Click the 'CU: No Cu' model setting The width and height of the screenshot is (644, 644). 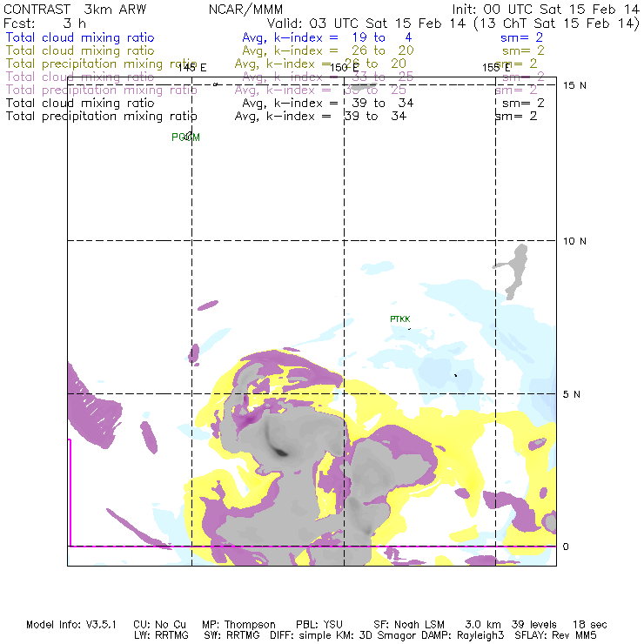160,625
